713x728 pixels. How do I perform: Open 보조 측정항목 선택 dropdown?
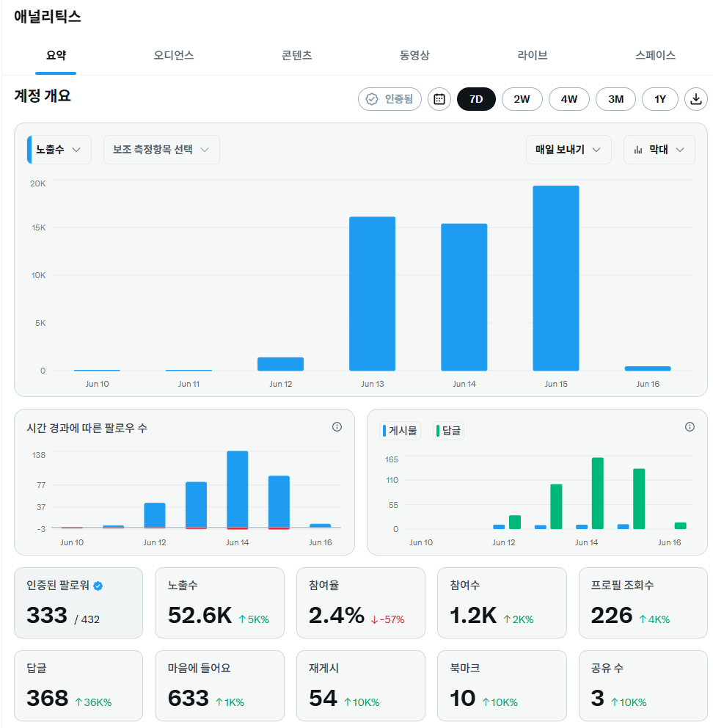coord(161,150)
